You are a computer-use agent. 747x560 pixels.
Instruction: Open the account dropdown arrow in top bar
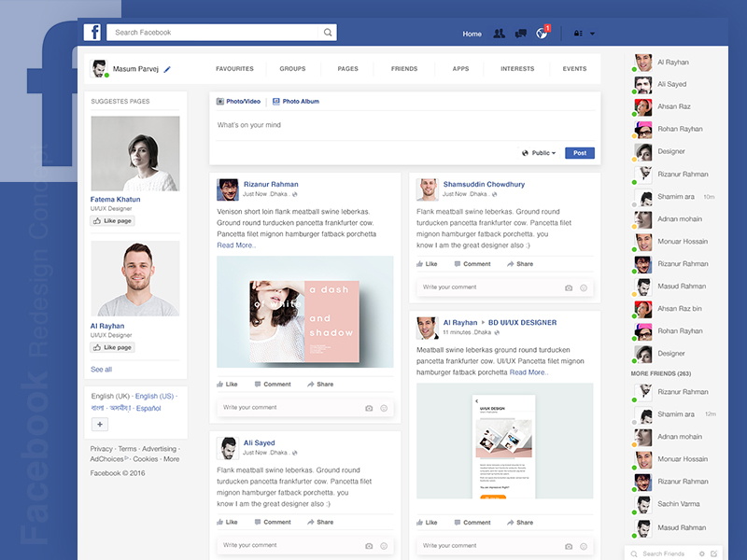592,34
